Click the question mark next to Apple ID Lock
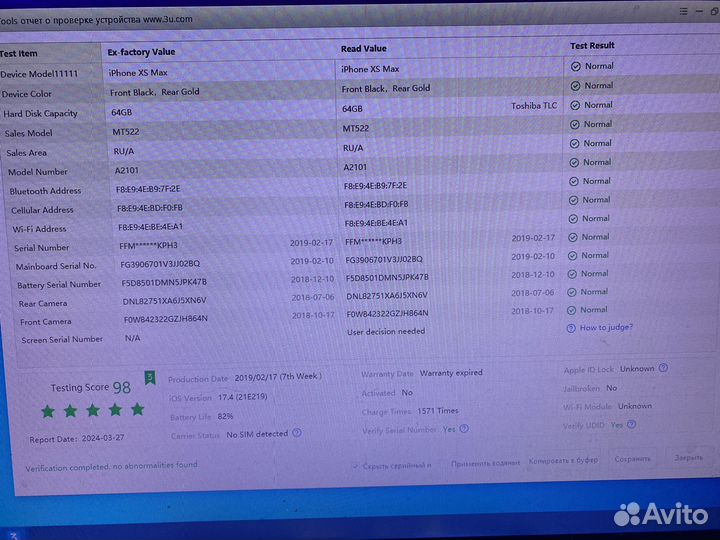Viewport: 720px width, 540px height. [664, 369]
